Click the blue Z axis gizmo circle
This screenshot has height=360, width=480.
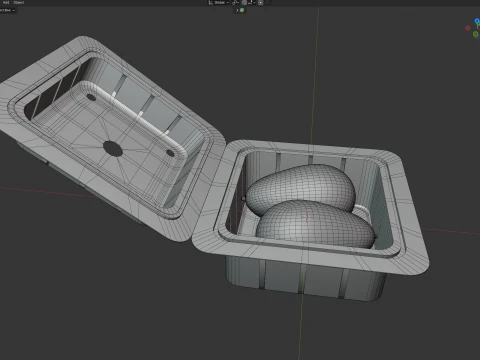[477, 21]
